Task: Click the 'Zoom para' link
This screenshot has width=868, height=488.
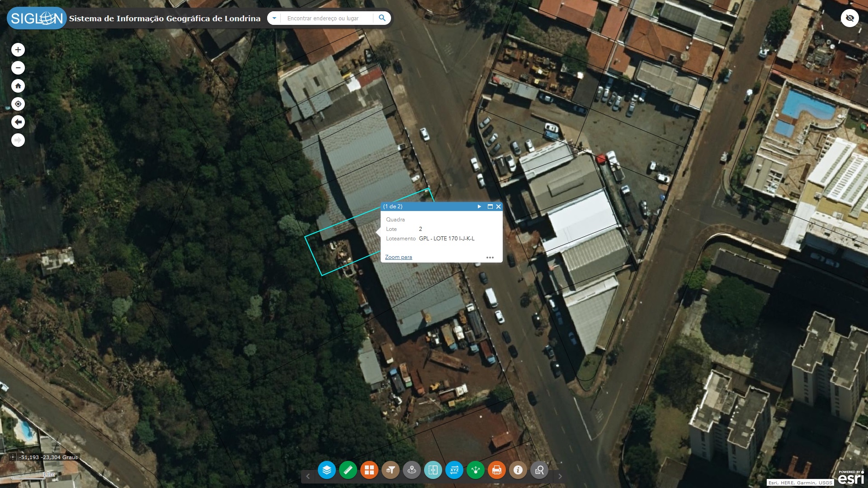Action: (398, 257)
